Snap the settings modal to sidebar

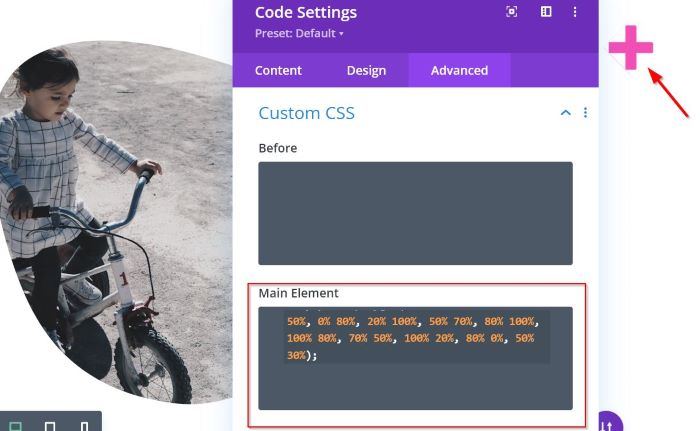click(546, 12)
